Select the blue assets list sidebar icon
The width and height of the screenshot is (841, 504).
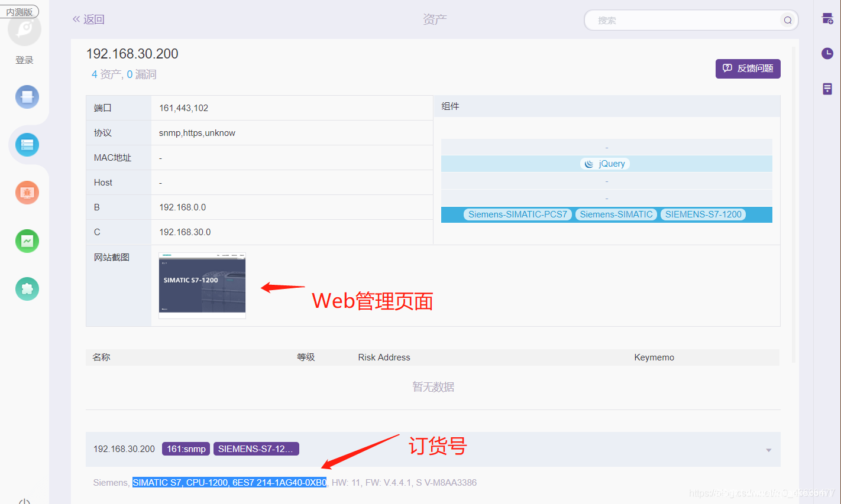[27, 145]
